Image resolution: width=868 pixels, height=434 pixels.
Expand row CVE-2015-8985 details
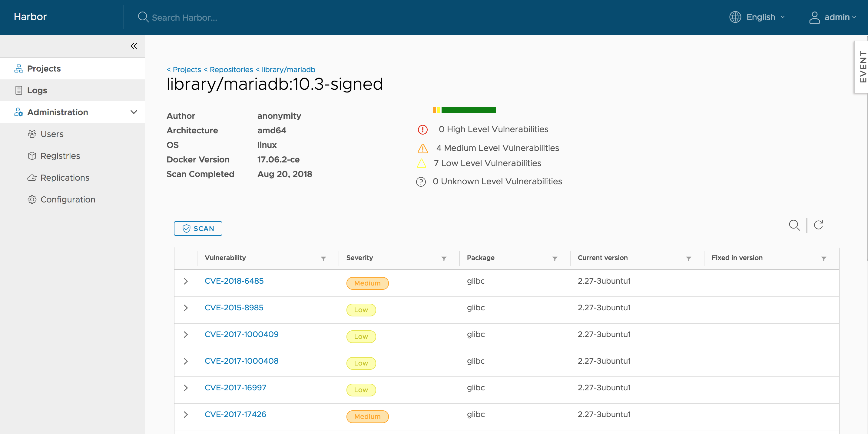[x=186, y=308]
